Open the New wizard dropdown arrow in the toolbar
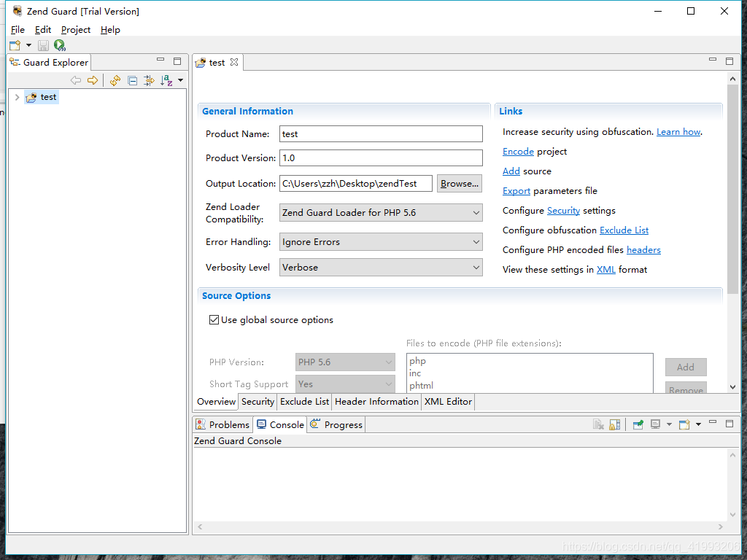This screenshot has width=747, height=560. coord(28,45)
